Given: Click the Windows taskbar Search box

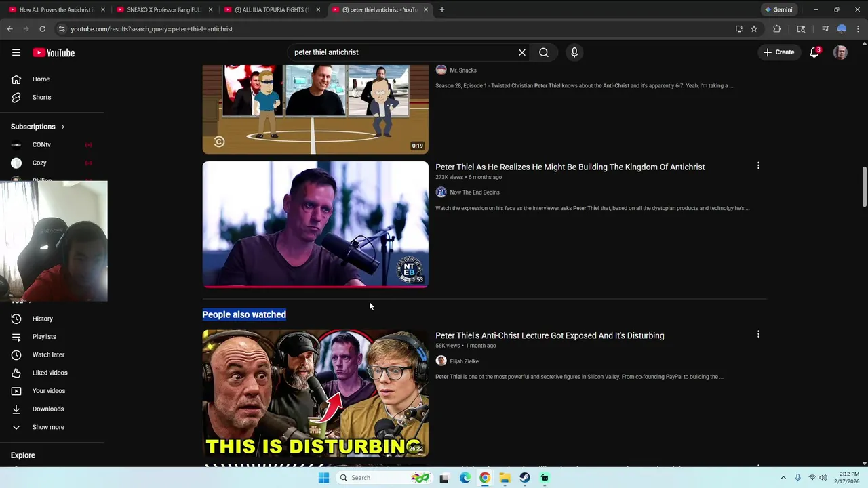Looking at the screenshot, I should click(x=384, y=478).
